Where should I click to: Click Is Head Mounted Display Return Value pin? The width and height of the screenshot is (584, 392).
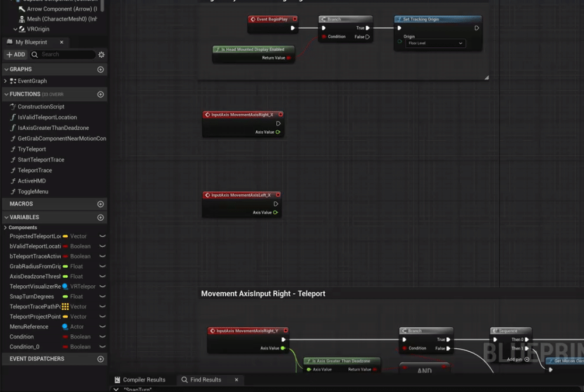288,58
